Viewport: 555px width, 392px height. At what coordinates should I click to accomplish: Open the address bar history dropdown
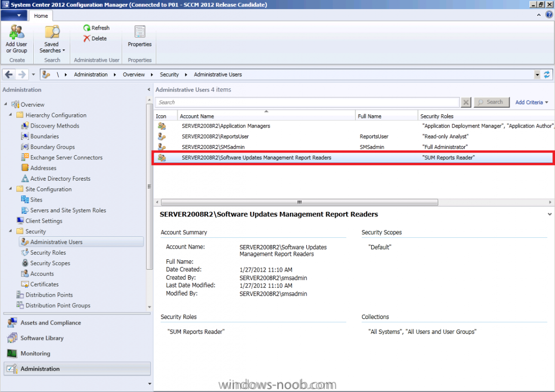click(x=537, y=75)
